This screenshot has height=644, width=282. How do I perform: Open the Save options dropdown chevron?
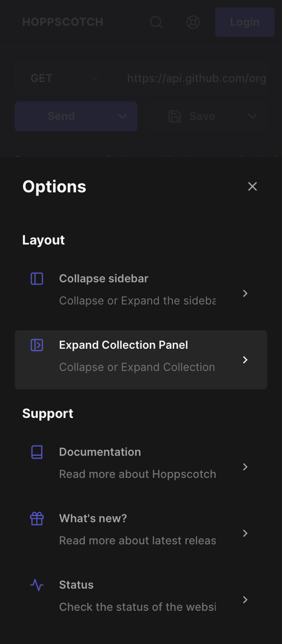tap(253, 116)
